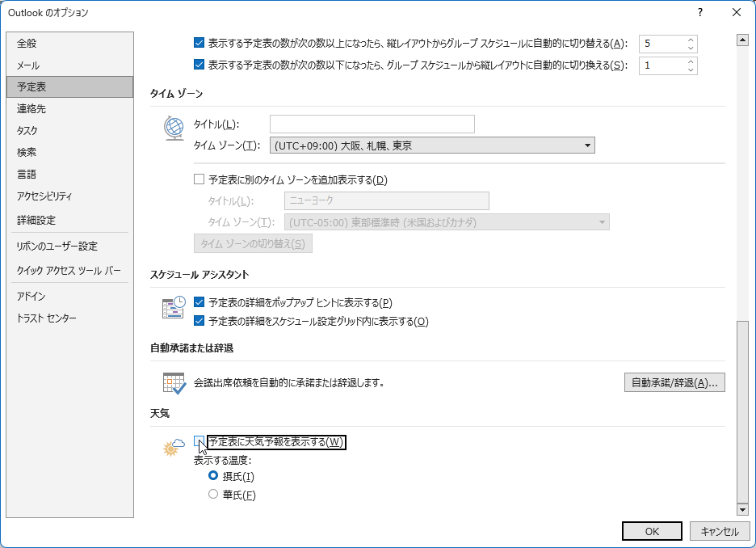
Task: Uncheck 予定表の詳細をポップアップ ヒントに表示する
Action: click(199, 302)
